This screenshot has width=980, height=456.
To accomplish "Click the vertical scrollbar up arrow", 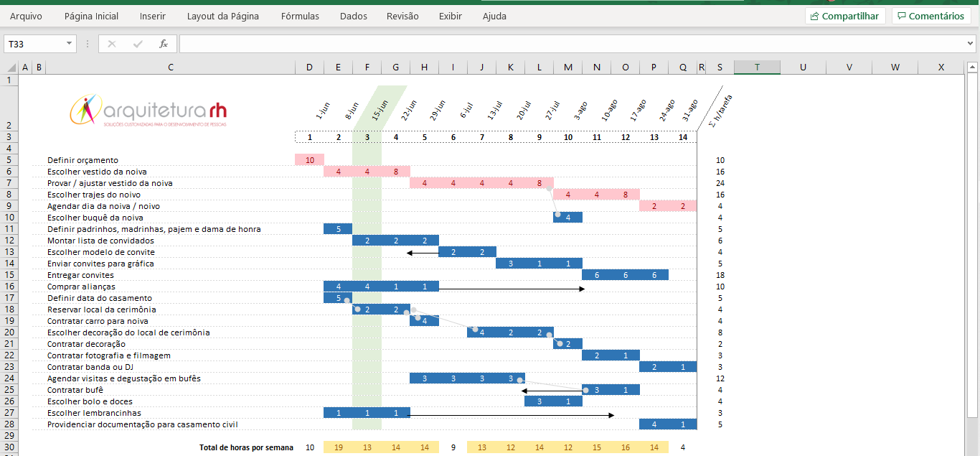I will (973, 68).
